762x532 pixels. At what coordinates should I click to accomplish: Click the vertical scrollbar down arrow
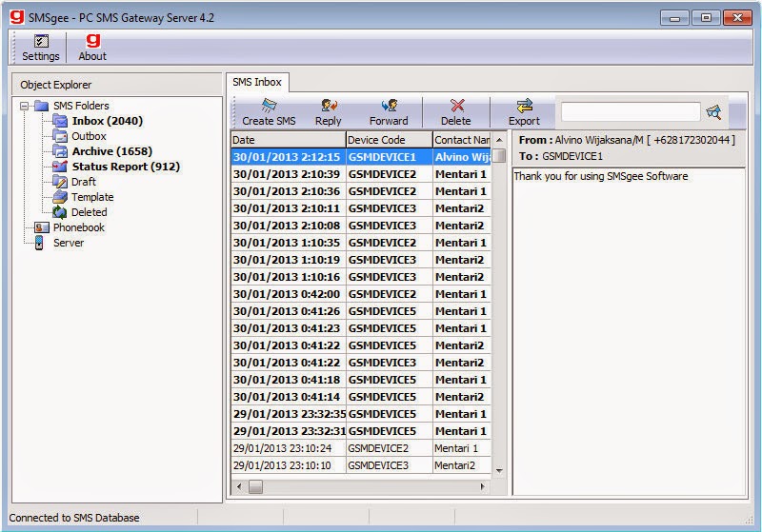[499, 471]
